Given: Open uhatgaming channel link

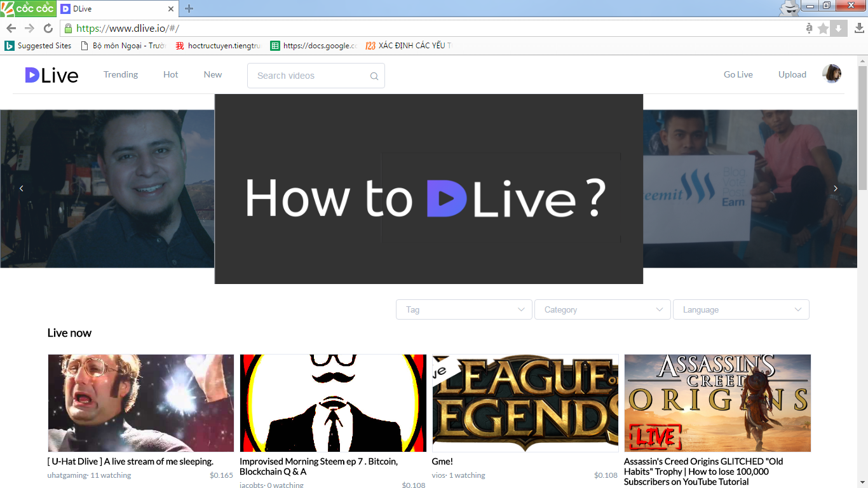Looking at the screenshot, I should (67, 475).
